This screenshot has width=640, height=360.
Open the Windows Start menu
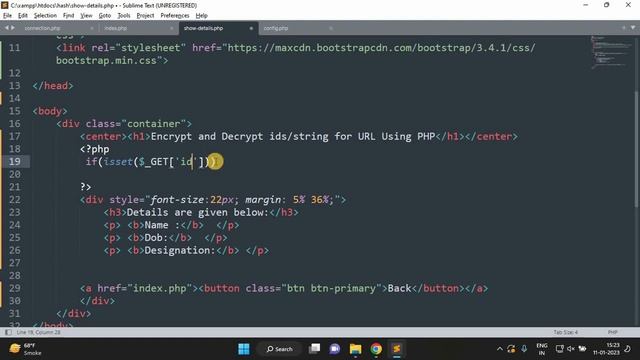click(244, 349)
